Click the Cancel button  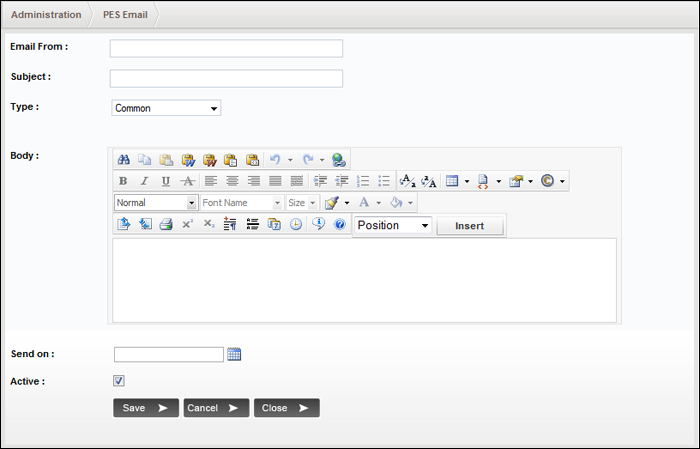coord(217,408)
